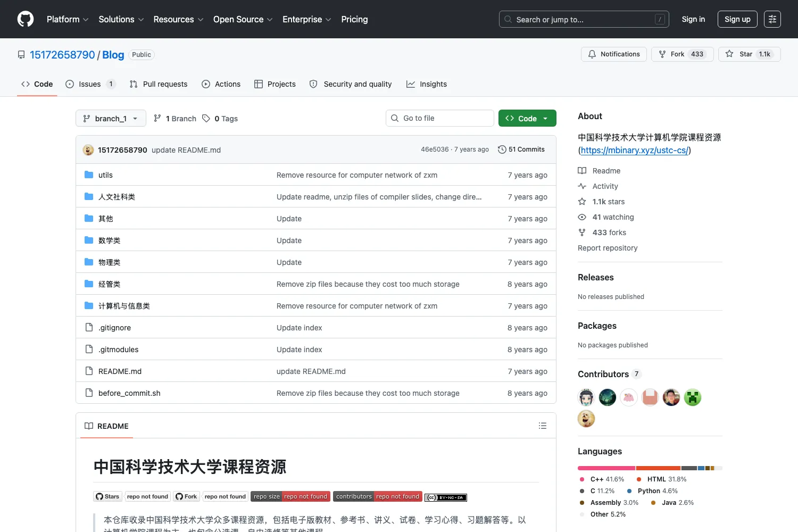Click the README.md file icon
The image size is (798, 532).
coord(89,371)
